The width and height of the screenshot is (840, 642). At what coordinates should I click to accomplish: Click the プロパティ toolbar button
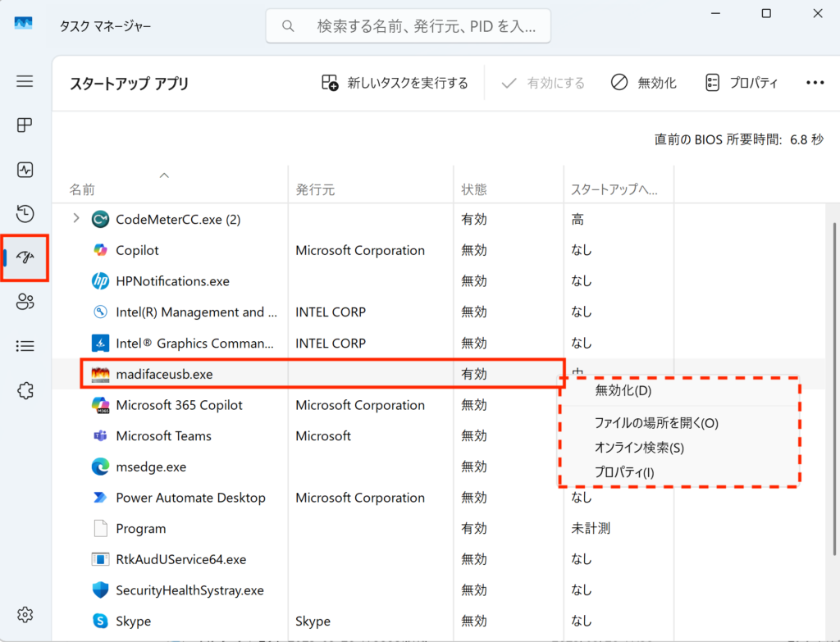click(x=742, y=83)
